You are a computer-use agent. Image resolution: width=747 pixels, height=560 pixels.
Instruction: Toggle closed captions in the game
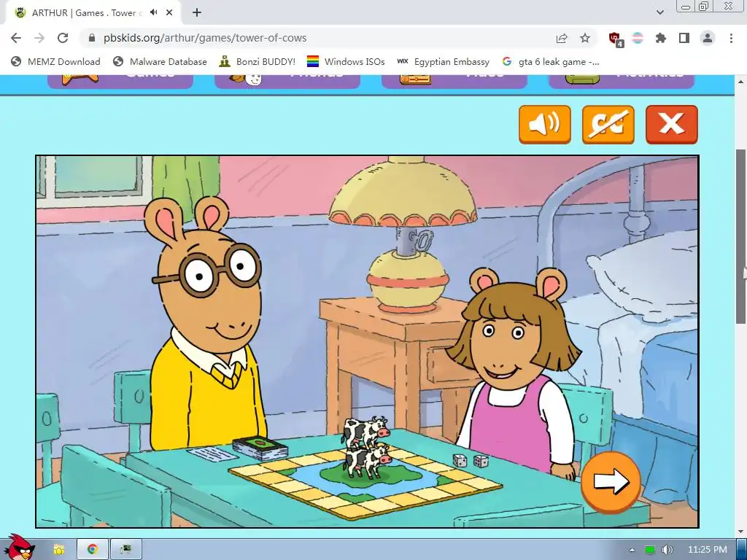click(608, 124)
